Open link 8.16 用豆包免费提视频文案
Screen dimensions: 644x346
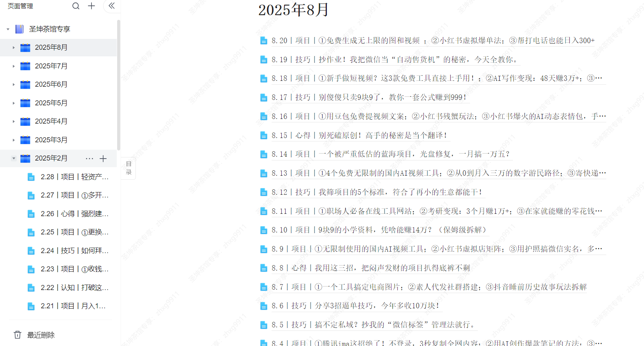(439, 116)
